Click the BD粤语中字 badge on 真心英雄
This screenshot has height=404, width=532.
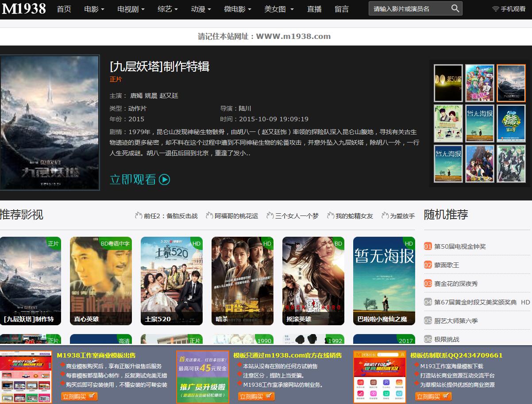[x=115, y=243]
